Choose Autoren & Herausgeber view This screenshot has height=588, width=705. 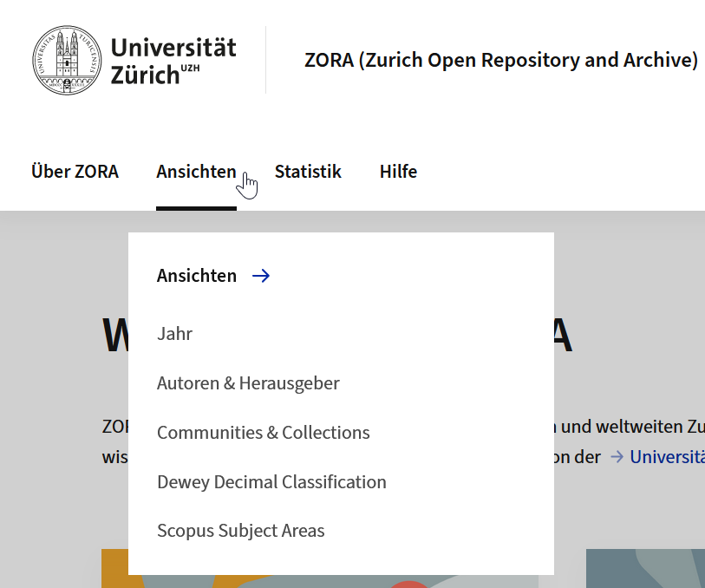[x=248, y=383]
